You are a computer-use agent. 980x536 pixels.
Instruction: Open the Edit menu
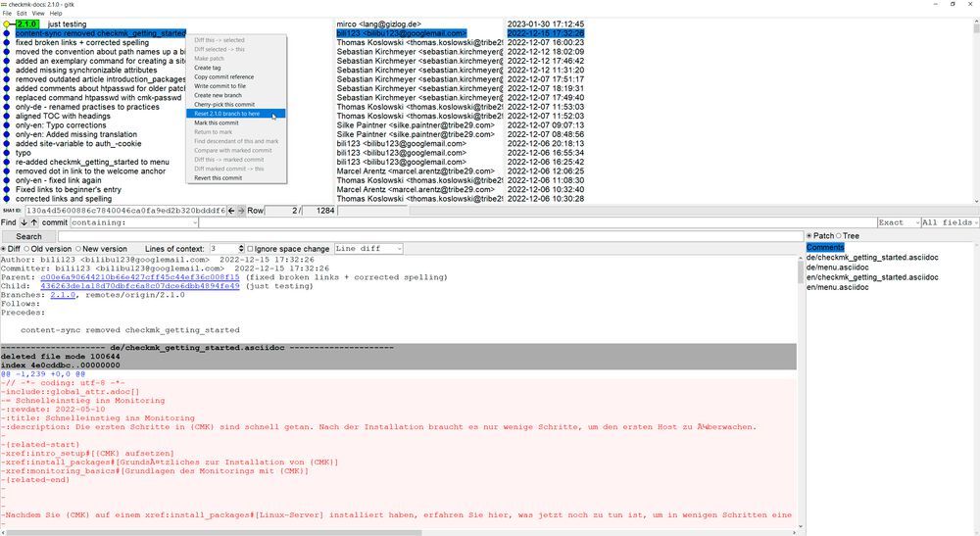(22, 13)
